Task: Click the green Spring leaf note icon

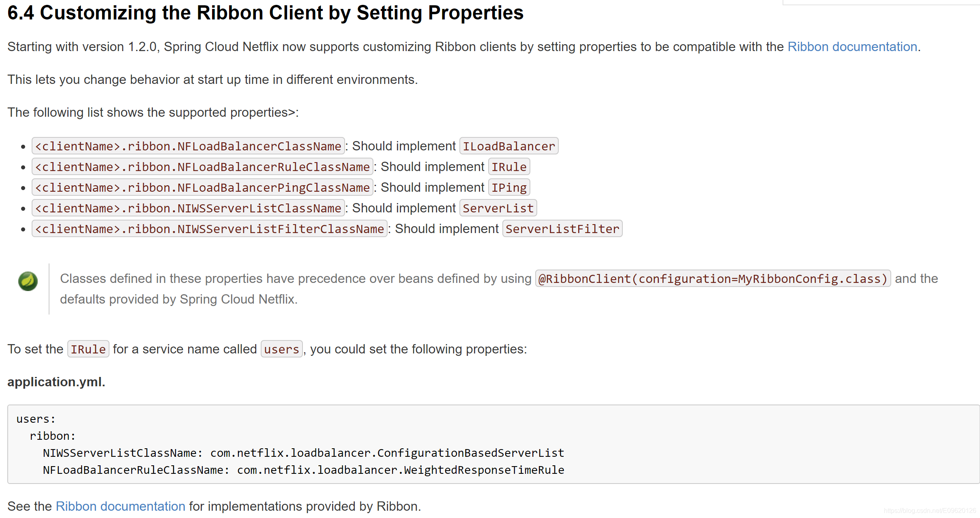Action: point(28,281)
